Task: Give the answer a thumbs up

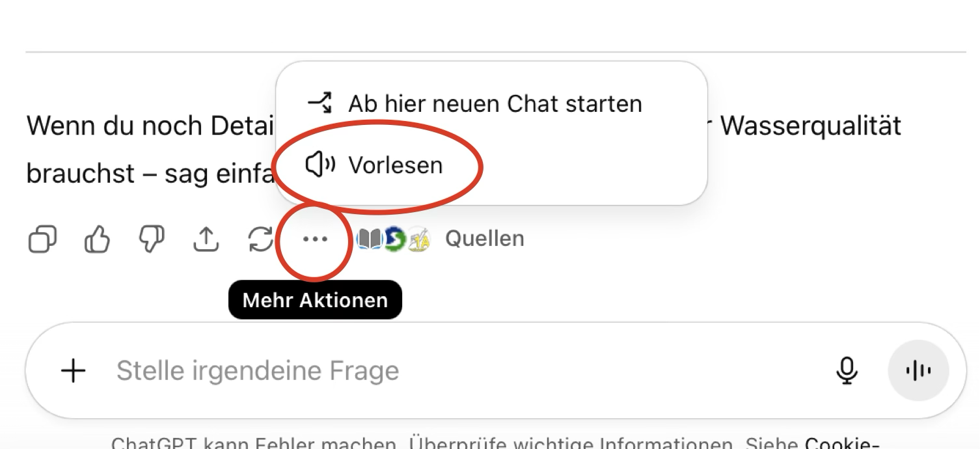Action: tap(98, 239)
